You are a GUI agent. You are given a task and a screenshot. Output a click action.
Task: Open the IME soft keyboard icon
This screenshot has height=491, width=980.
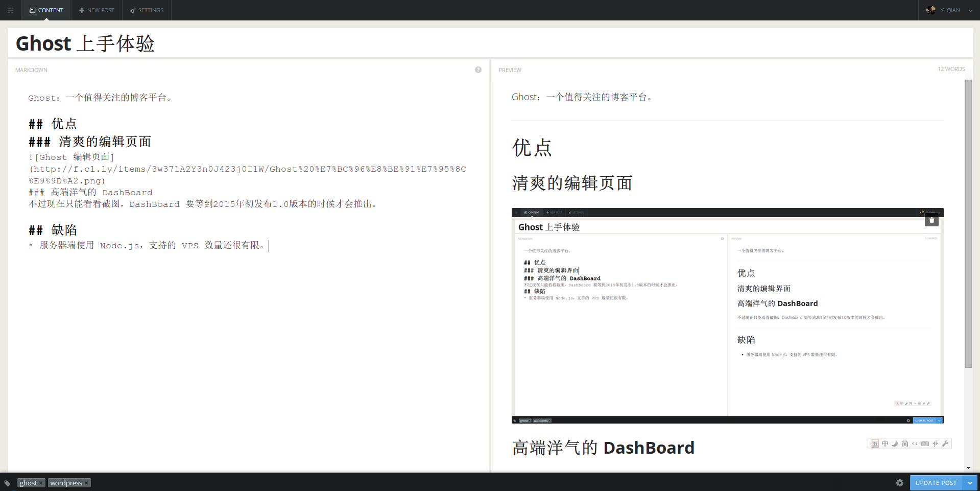tap(925, 443)
